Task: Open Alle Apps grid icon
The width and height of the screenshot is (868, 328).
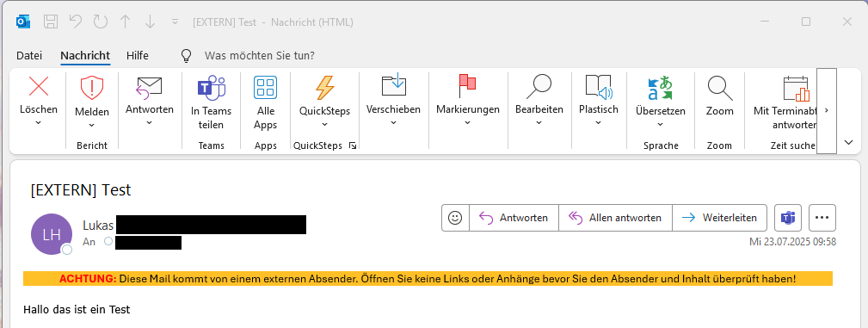Action: point(265,88)
